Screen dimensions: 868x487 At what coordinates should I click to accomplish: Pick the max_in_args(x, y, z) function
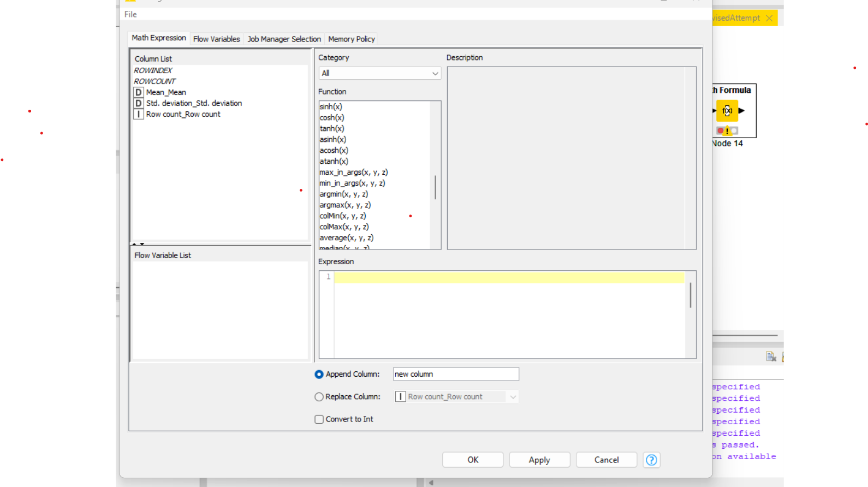tap(354, 172)
